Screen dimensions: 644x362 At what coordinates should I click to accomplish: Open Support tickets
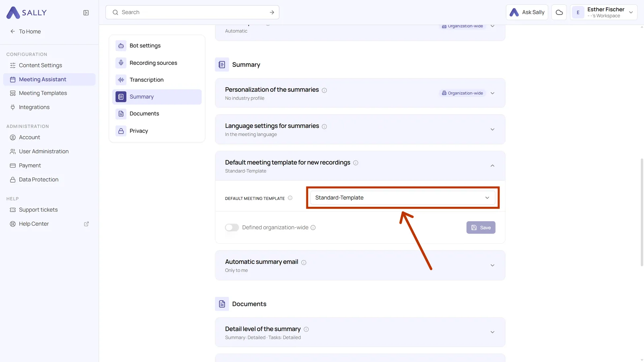coord(49,210)
